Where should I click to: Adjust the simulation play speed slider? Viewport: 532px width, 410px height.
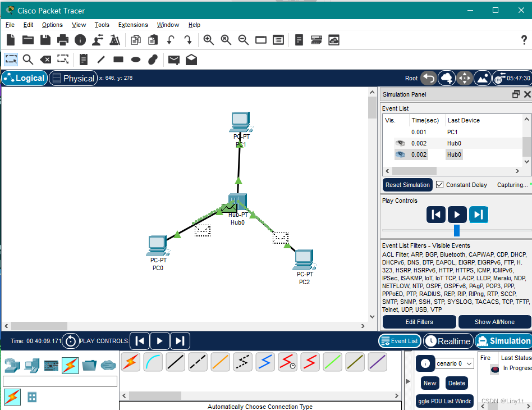(x=457, y=230)
